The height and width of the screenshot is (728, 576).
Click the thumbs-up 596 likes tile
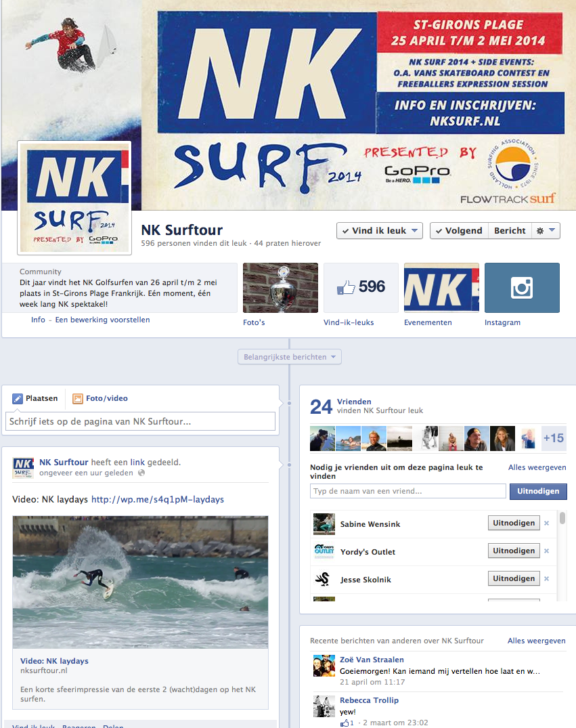coord(361,287)
